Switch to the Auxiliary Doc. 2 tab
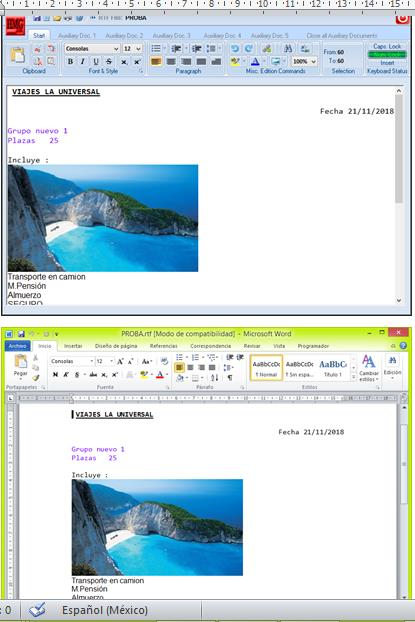This screenshot has height=622, width=415. 124,35
